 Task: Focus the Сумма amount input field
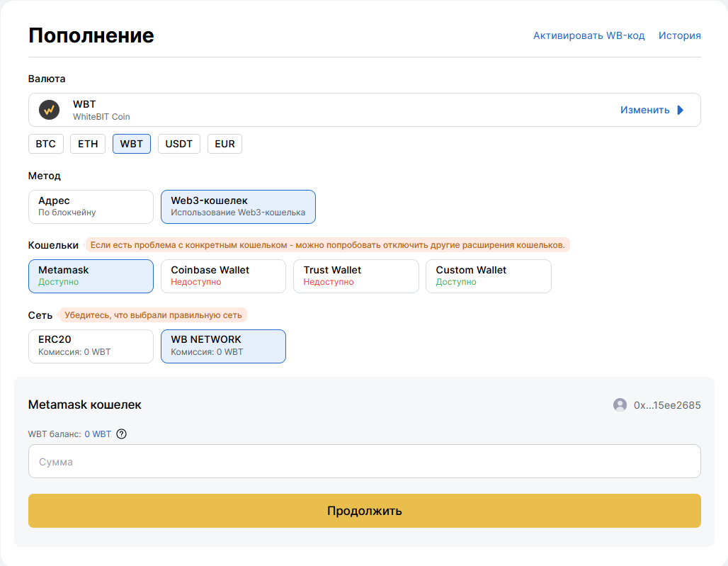click(365, 462)
